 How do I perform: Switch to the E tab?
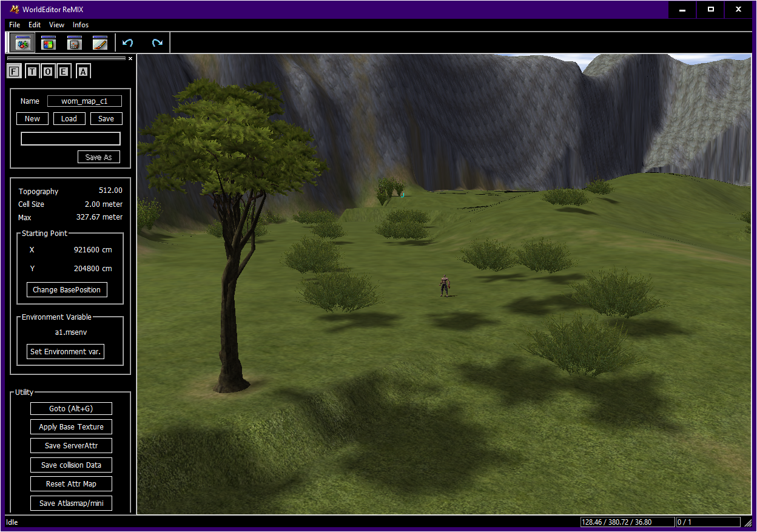[64, 71]
